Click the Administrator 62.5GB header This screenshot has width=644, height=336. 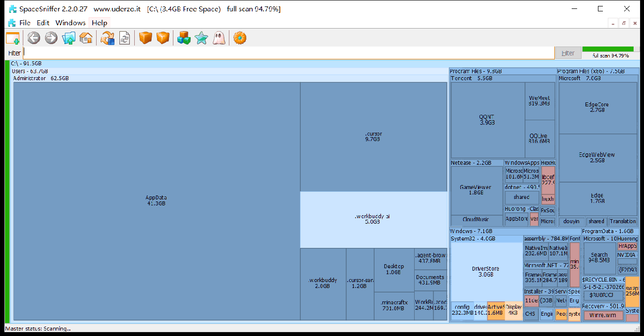230,78
